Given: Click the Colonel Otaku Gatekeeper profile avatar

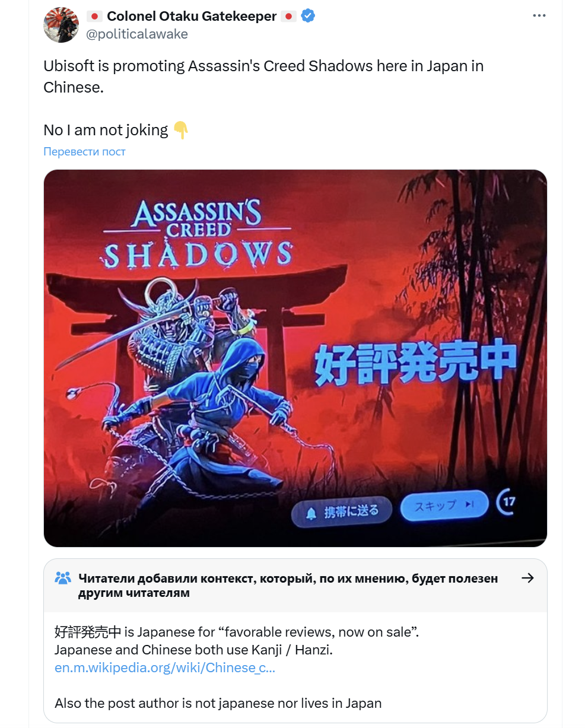Looking at the screenshot, I should tap(61, 25).
